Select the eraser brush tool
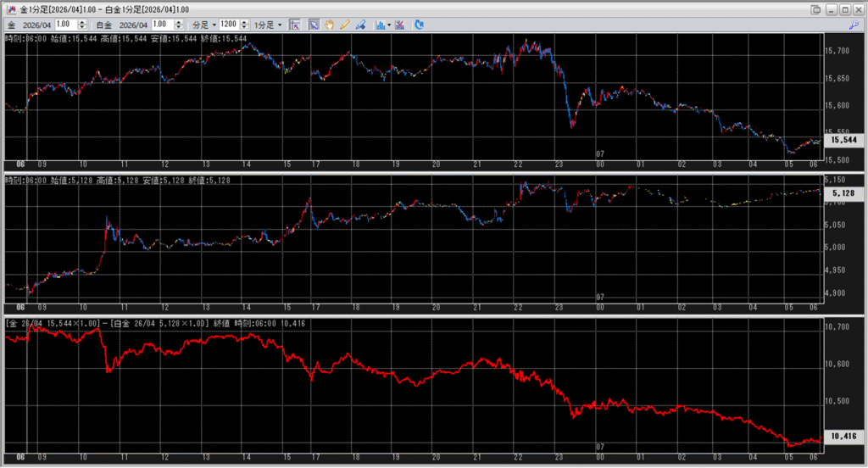 360,25
